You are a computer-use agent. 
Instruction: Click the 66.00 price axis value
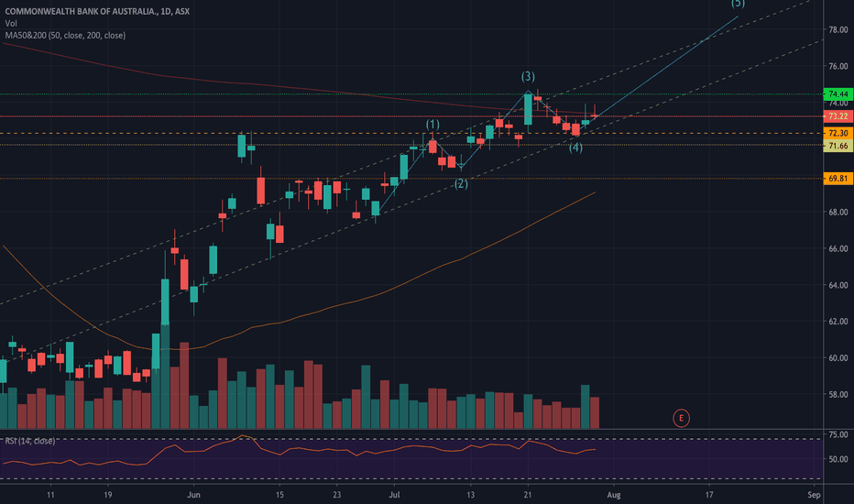(838, 248)
